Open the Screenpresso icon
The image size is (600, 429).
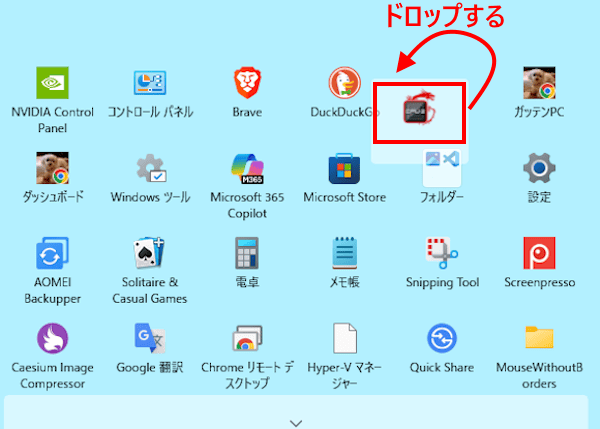click(539, 253)
